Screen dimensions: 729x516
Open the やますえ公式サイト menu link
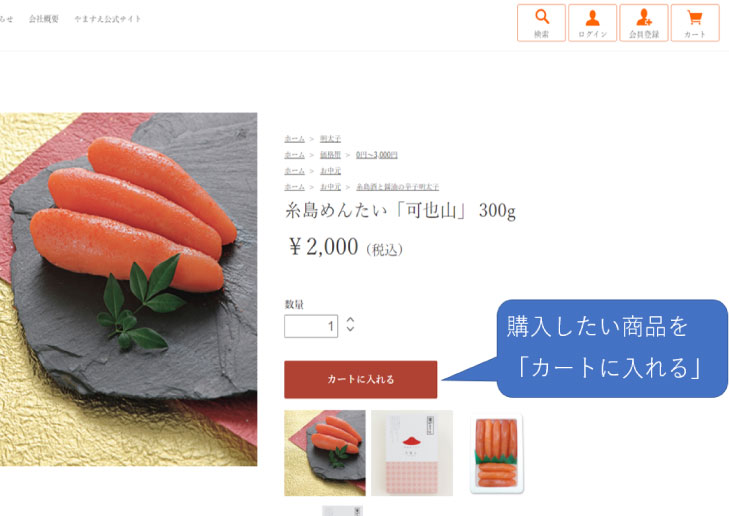[x=107, y=19]
